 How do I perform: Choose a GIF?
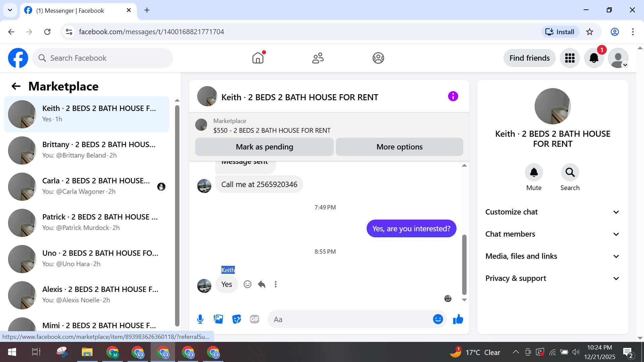point(255,319)
